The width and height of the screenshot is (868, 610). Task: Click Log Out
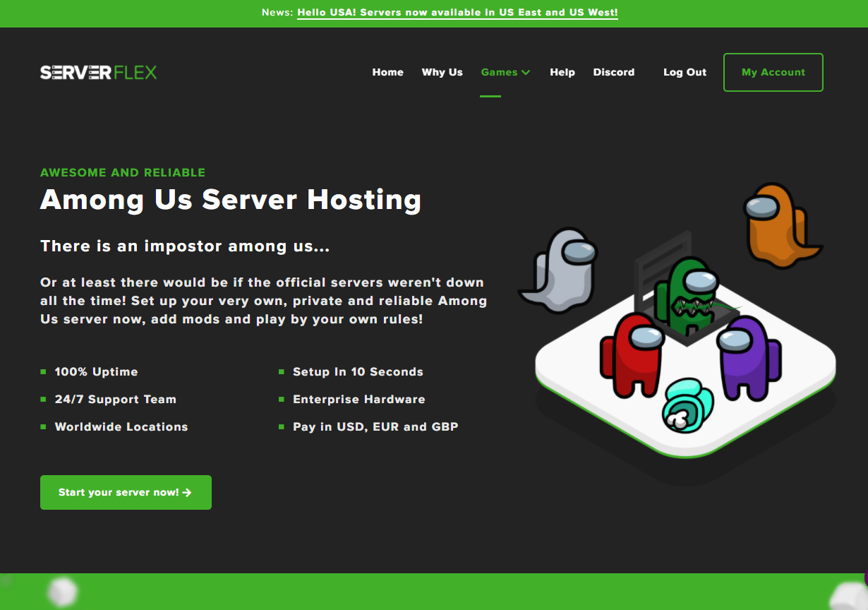tap(685, 72)
